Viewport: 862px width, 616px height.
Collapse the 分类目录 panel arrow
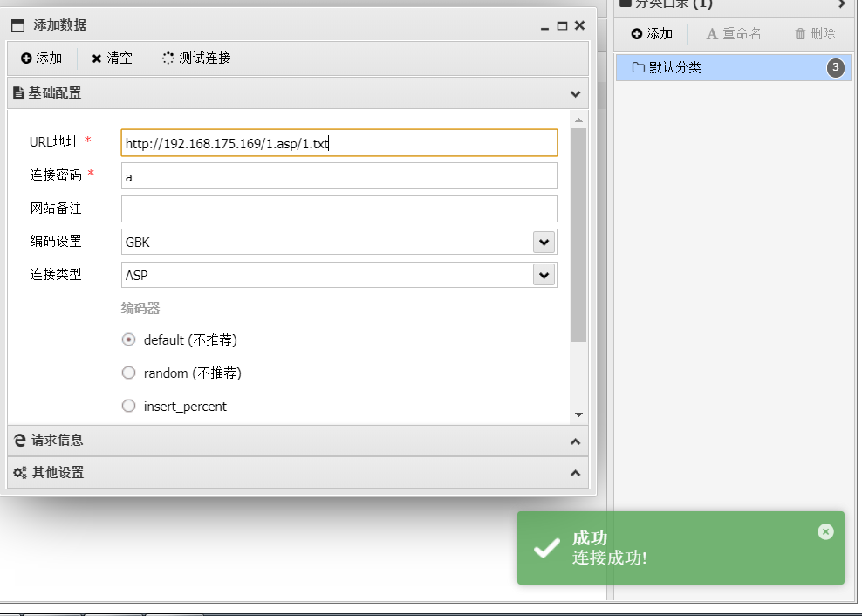(842, 4)
